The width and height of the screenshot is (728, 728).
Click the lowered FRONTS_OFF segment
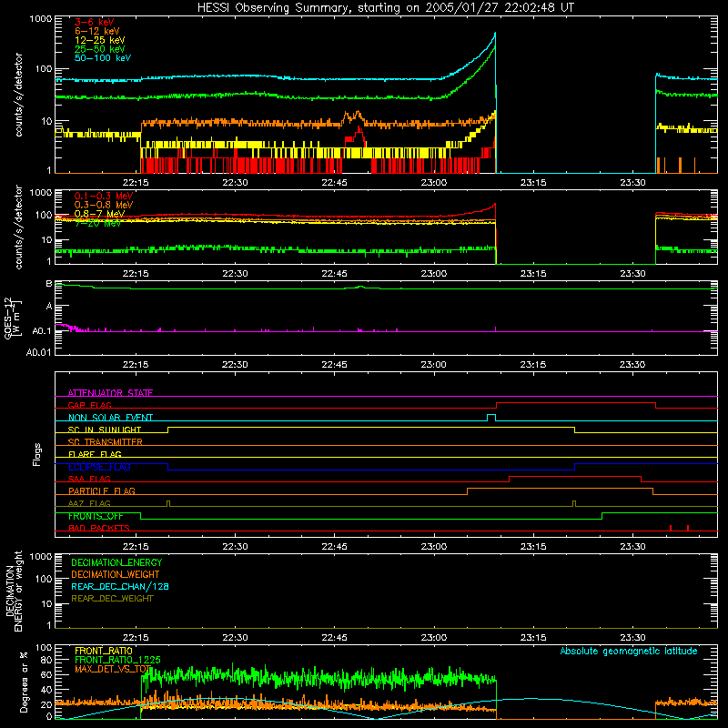[x=371, y=519]
